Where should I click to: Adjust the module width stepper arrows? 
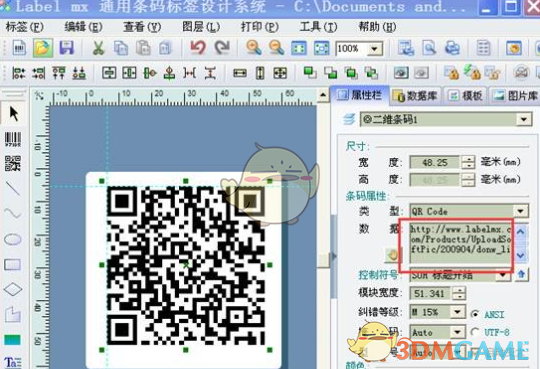pyautogui.click(x=459, y=294)
